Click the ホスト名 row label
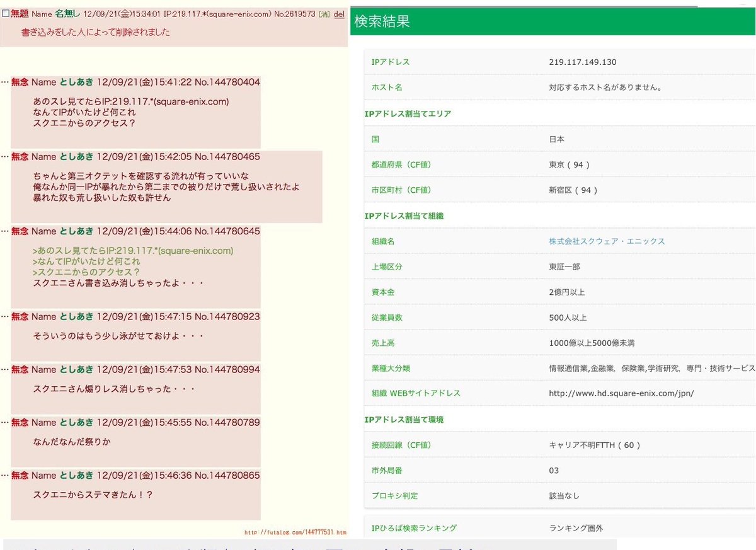This screenshot has height=550, width=756. (x=387, y=88)
